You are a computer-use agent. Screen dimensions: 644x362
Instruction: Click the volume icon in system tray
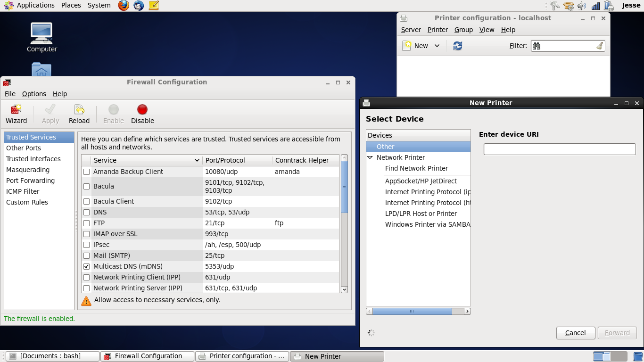(582, 6)
